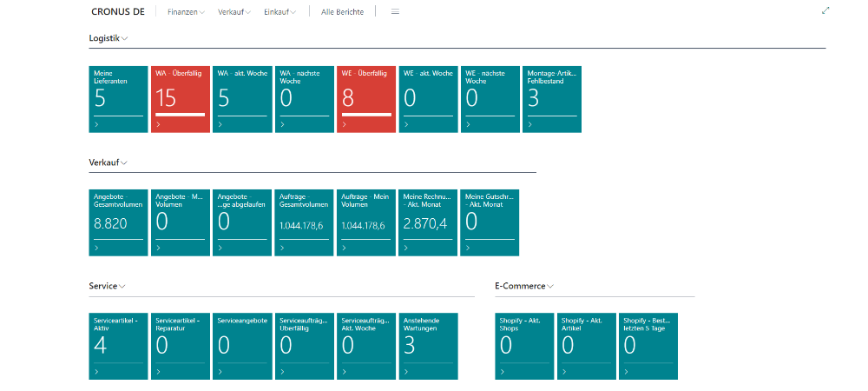Click the arrow on Serviceartikel - Aktiv tile
The width and height of the screenshot is (868, 391).
point(96,372)
